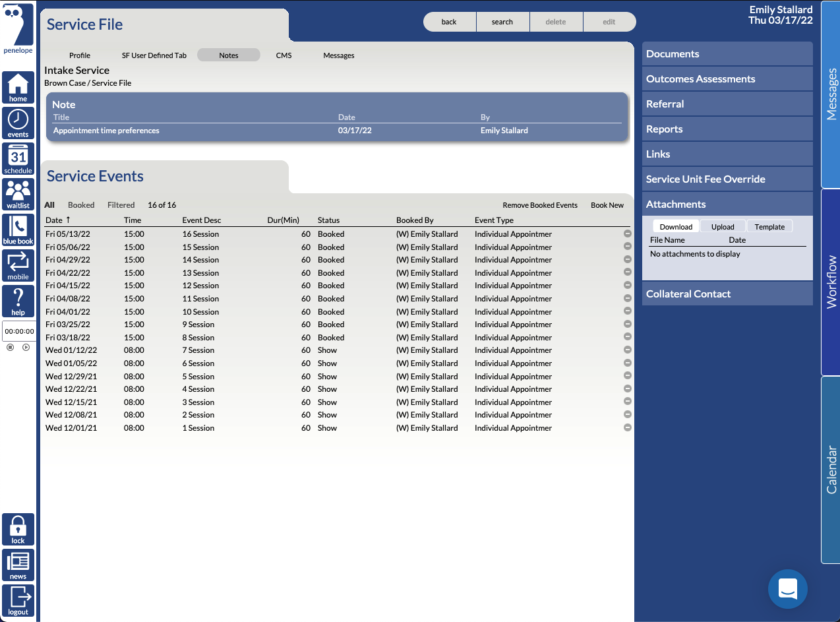The width and height of the screenshot is (840, 622).
Task: Expand the Documents panel
Action: 727,54
